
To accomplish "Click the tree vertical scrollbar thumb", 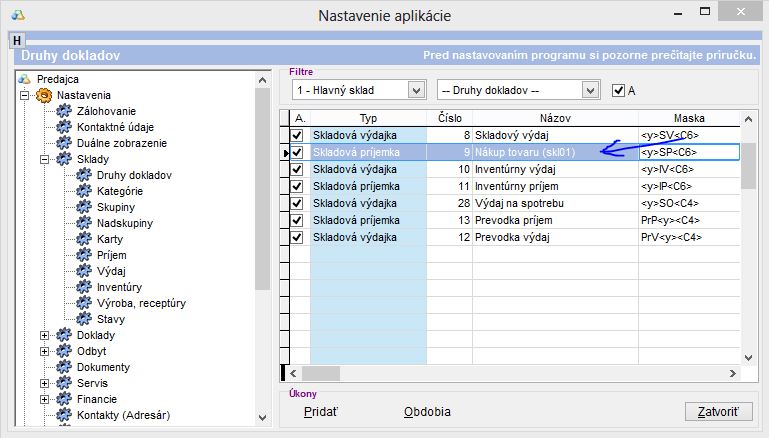I will (262, 189).
